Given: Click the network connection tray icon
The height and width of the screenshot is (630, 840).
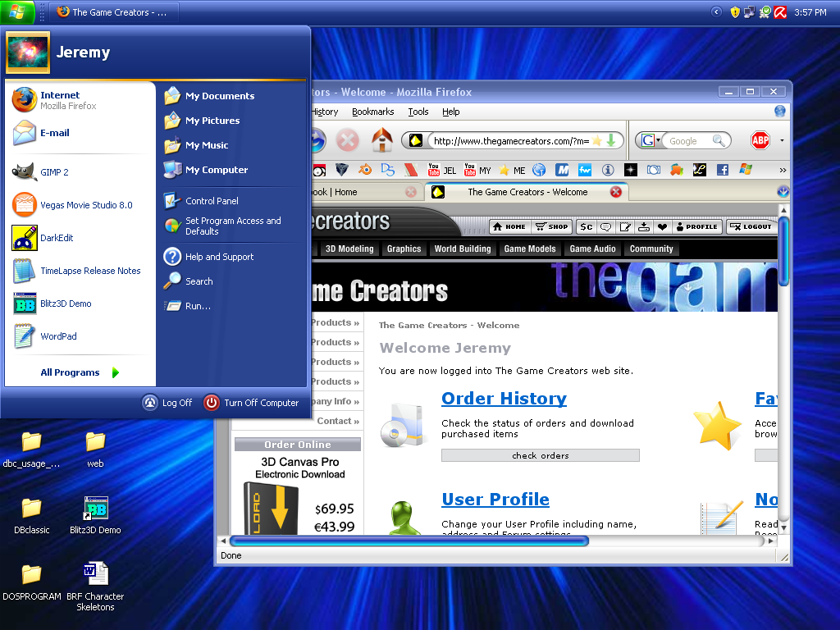Looking at the screenshot, I should click(x=750, y=11).
